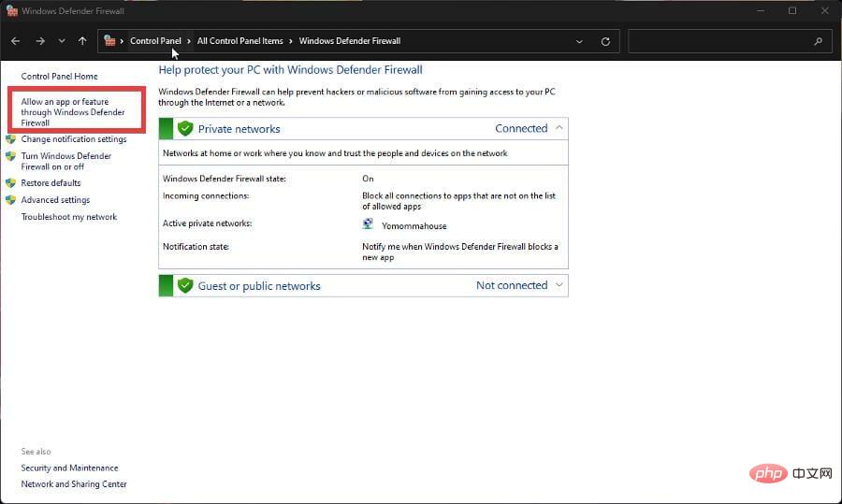Go forward using the forward arrow
This screenshot has width=842, height=504.
click(40, 41)
